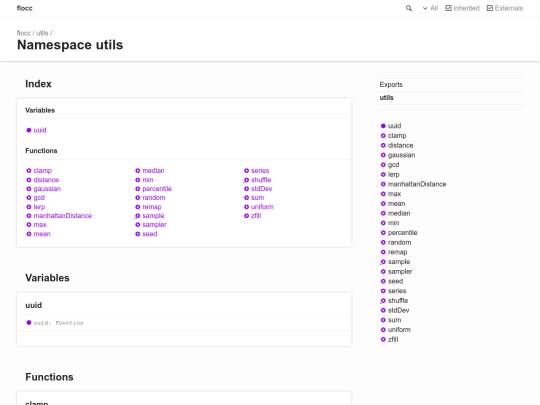The width and height of the screenshot is (540, 405).
Task: Click function icon beside sidebar shuffle
Action: click(x=383, y=301)
